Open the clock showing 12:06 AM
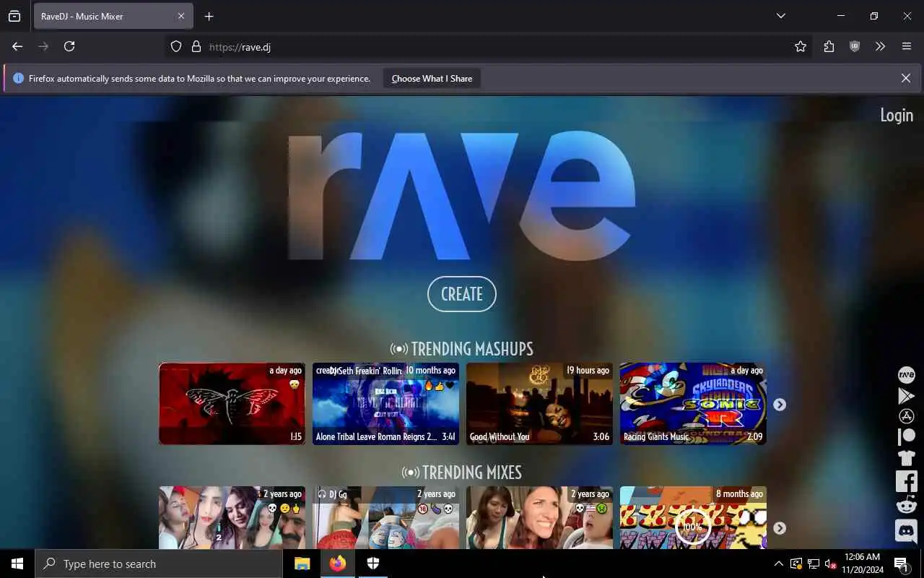The image size is (924, 578). (862, 564)
